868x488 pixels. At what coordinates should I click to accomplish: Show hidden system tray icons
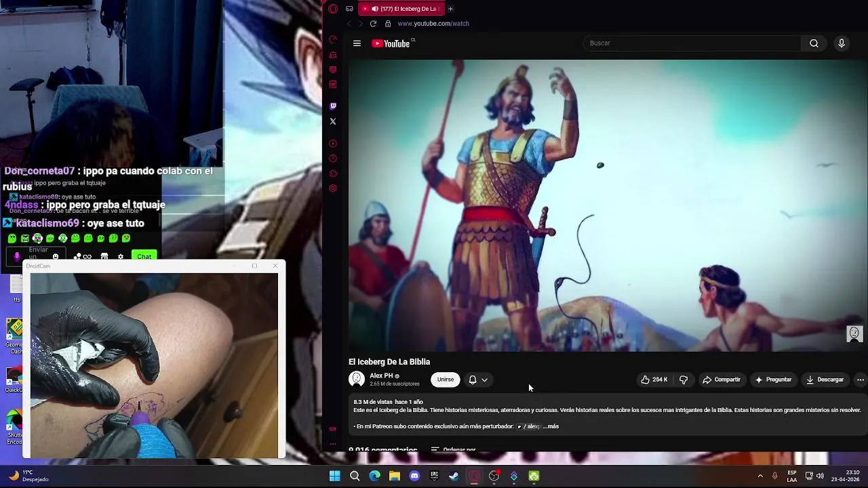tap(760, 476)
